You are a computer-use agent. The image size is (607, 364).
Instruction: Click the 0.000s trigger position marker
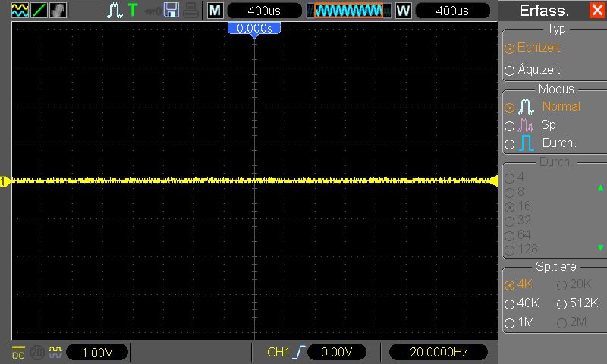pos(254,27)
